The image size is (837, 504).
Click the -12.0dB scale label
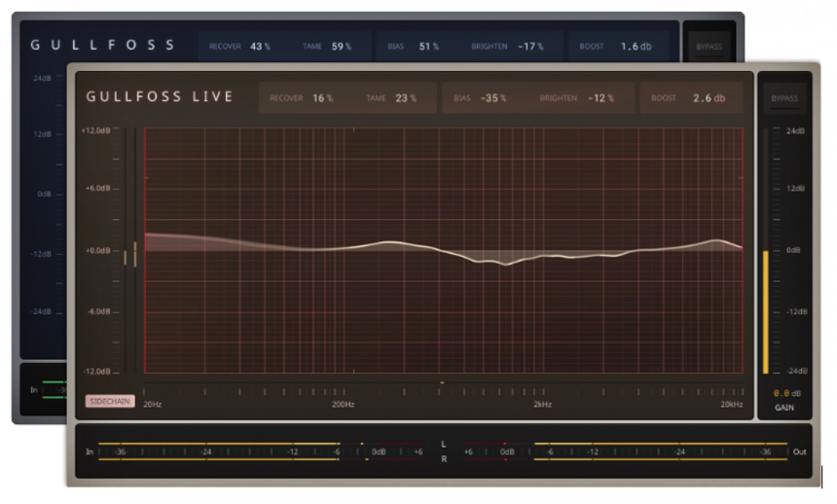point(96,372)
